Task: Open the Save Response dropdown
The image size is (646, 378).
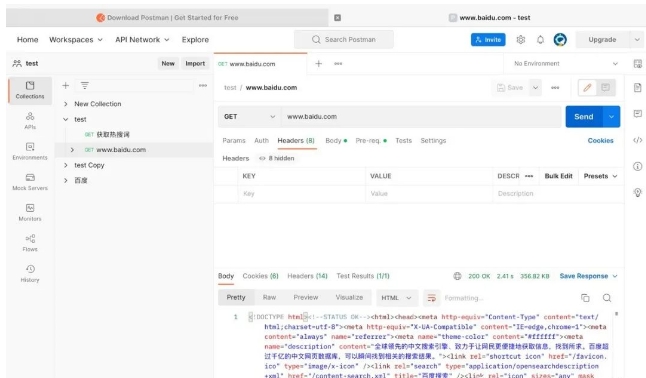Action: tap(588, 276)
